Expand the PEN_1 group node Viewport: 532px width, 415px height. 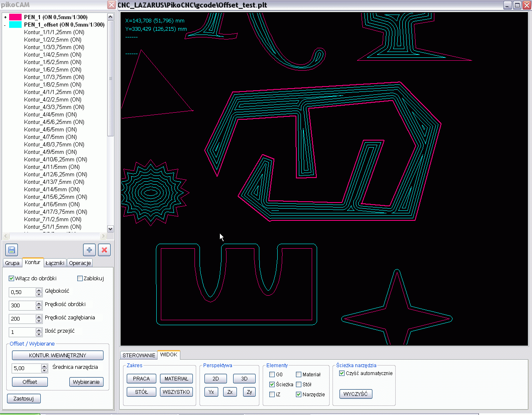pos(5,17)
